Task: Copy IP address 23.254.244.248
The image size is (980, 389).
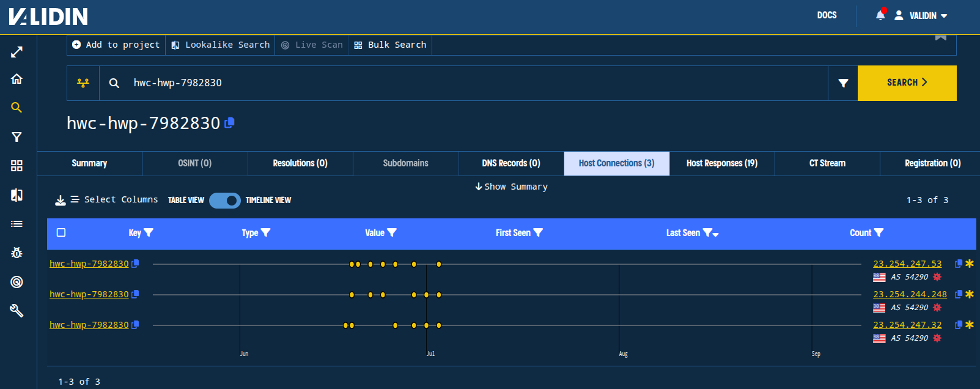Action: pos(958,294)
